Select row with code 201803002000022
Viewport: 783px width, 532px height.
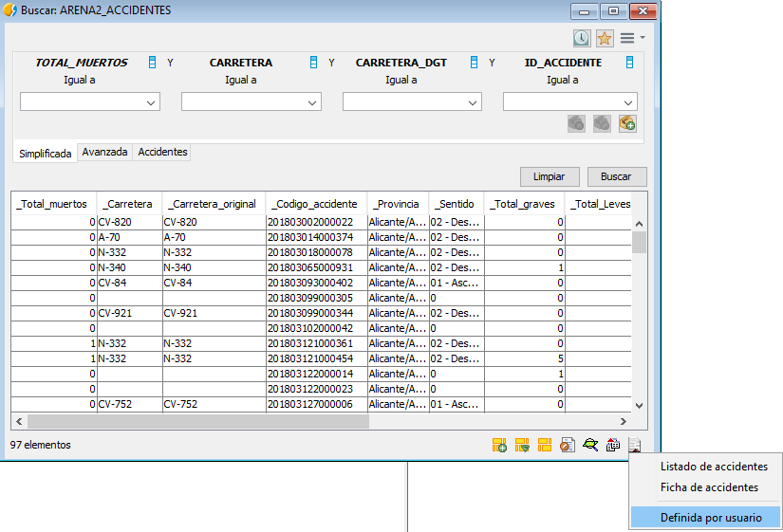[321, 222]
